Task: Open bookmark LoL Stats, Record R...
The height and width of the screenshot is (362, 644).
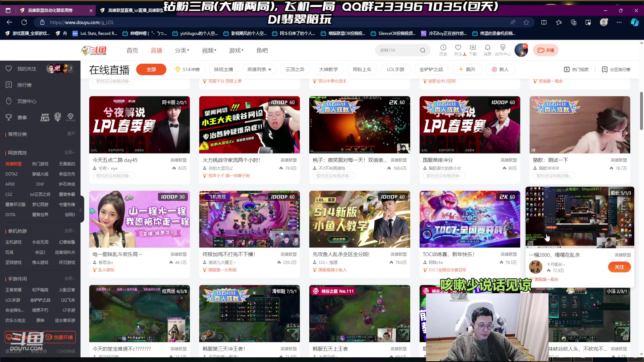Action: click(x=95, y=33)
